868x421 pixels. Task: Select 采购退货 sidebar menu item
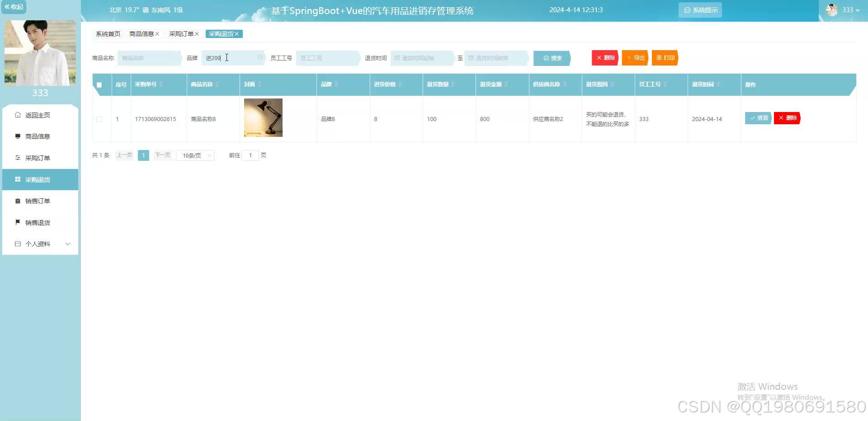pos(40,180)
